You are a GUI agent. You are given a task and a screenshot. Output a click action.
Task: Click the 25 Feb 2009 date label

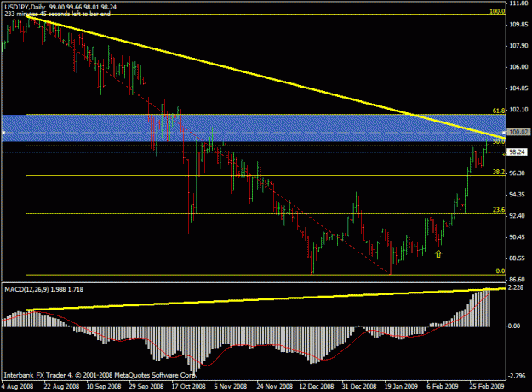487,386
